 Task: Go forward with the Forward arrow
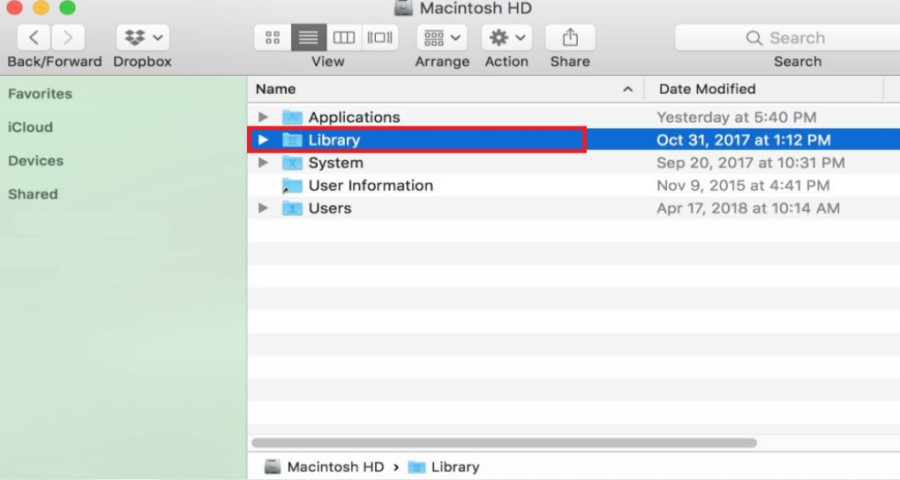pos(68,38)
